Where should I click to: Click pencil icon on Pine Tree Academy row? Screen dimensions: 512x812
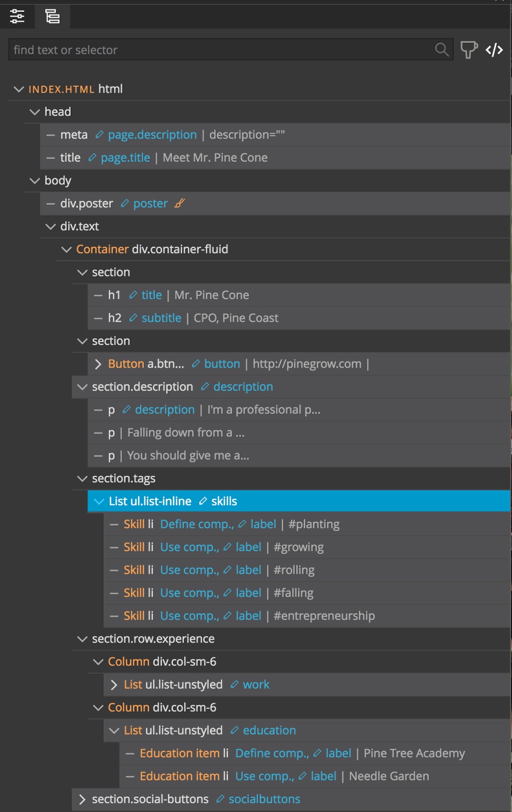317,753
